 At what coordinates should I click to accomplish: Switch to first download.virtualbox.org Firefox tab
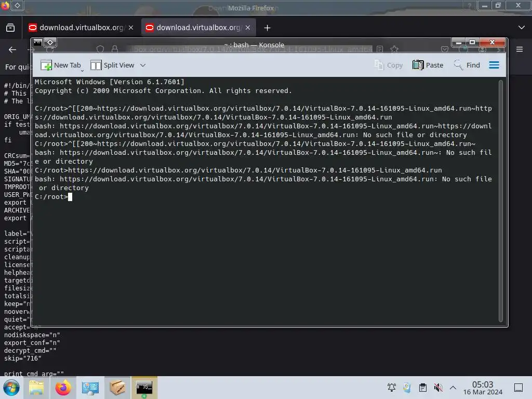click(x=81, y=28)
